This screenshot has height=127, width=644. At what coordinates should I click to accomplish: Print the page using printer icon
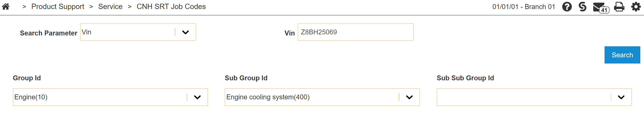click(619, 7)
